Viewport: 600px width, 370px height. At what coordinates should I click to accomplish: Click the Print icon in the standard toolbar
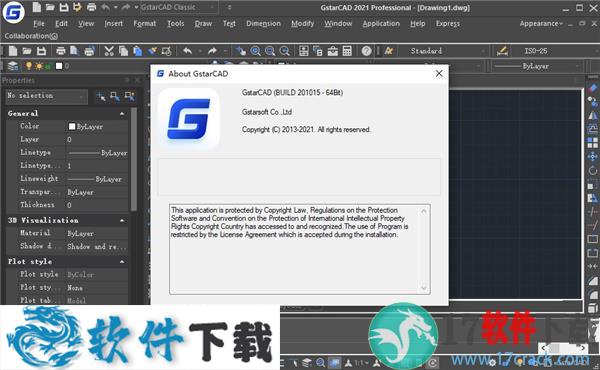point(60,51)
